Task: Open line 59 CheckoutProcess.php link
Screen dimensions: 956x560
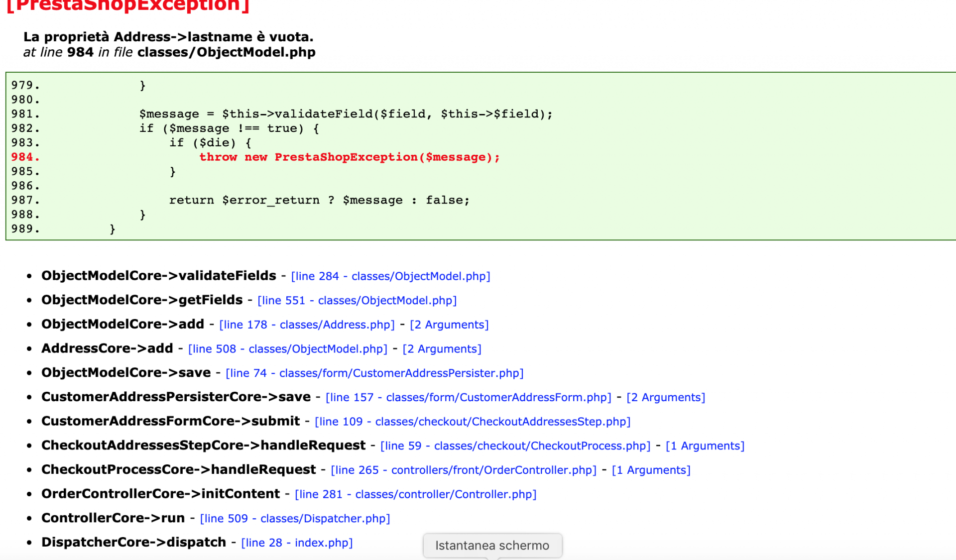Action: (515, 446)
